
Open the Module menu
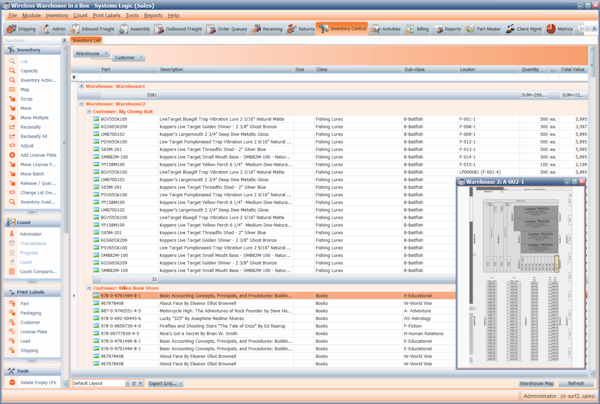(x=31, y=16)
